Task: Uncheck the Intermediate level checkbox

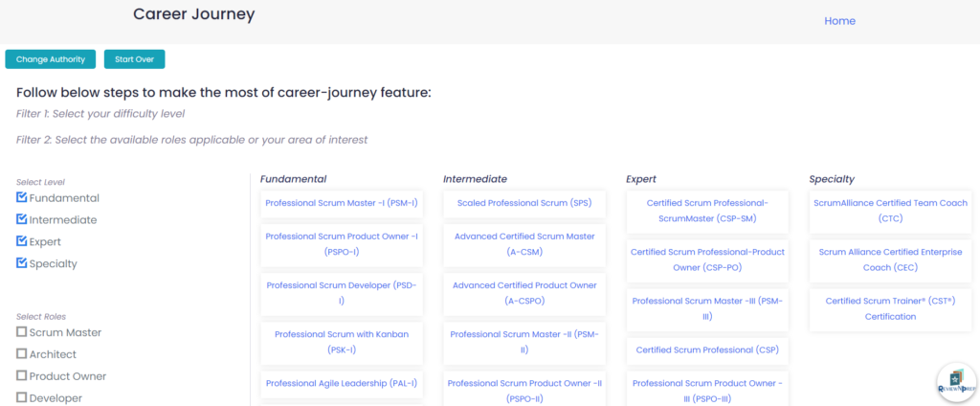Action: click(22, 220)
